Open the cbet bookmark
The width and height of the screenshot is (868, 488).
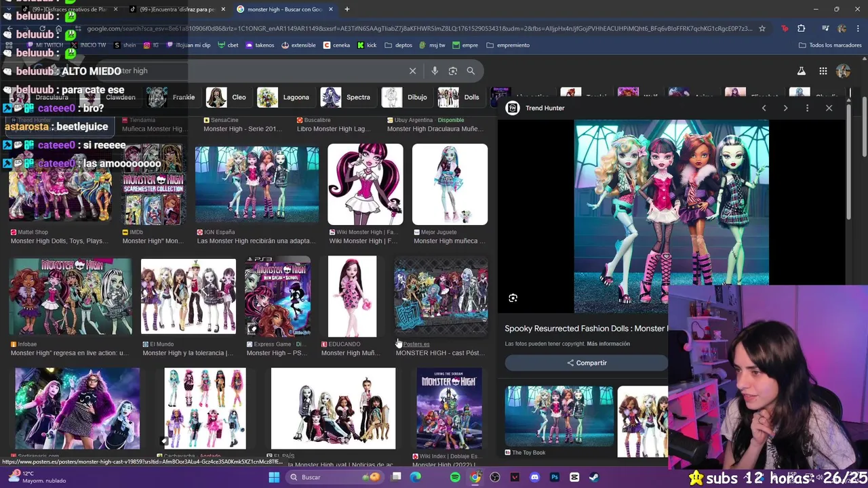coord(229,45)
